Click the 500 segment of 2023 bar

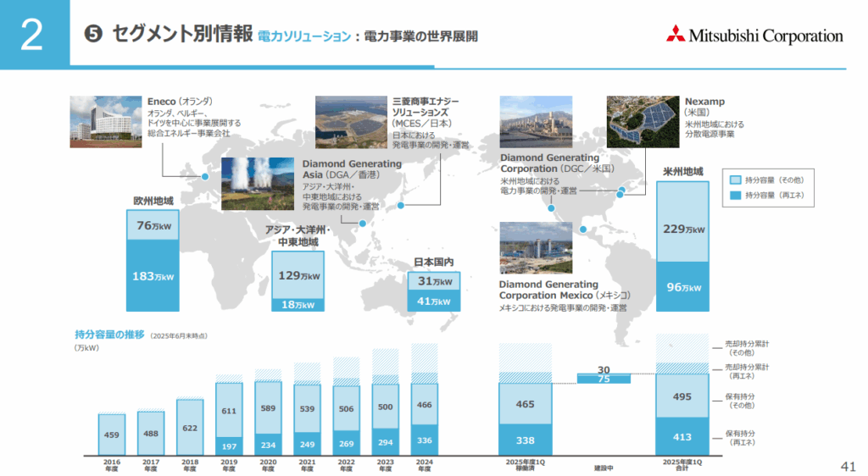(386, 407)
